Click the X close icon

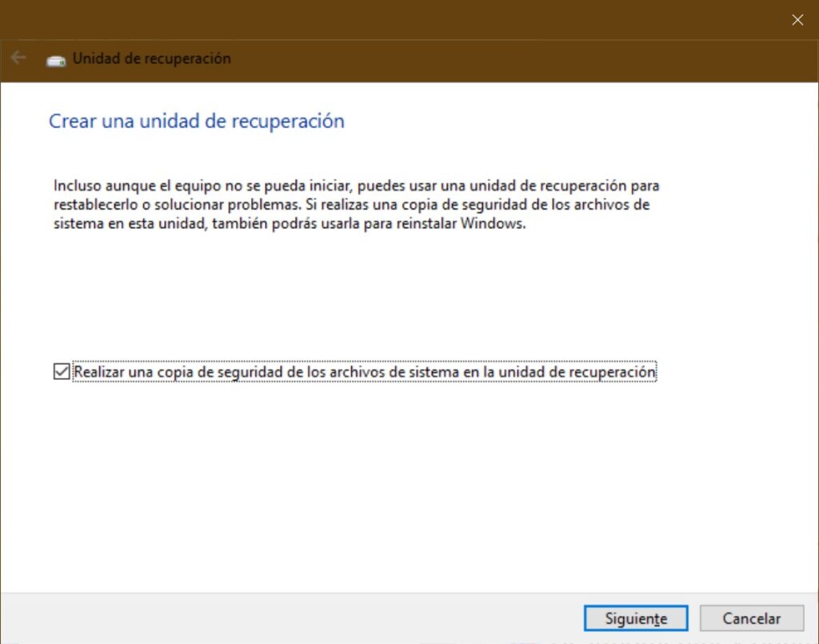(x=797, y=19)
